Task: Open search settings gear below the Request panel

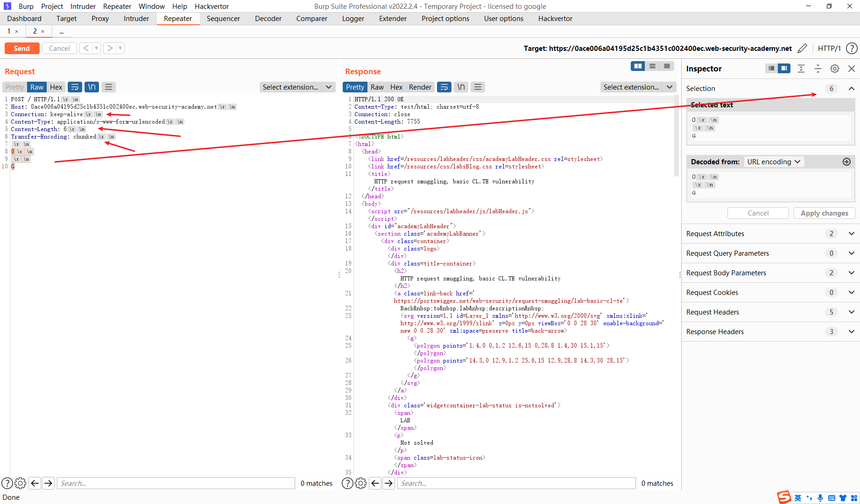Action: tap(20, 483)
